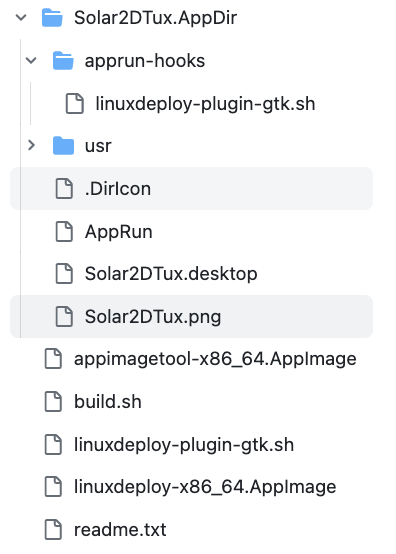Select the AppRun file name
The height and width of the screenshot is (554, 396).
pos(119,232)
